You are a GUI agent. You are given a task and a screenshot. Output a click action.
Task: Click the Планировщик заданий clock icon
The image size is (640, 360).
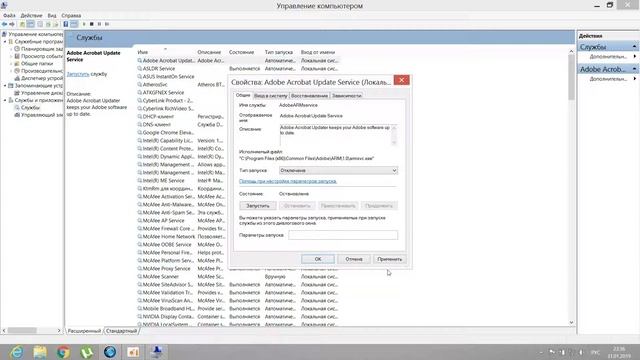coord(17,49)
